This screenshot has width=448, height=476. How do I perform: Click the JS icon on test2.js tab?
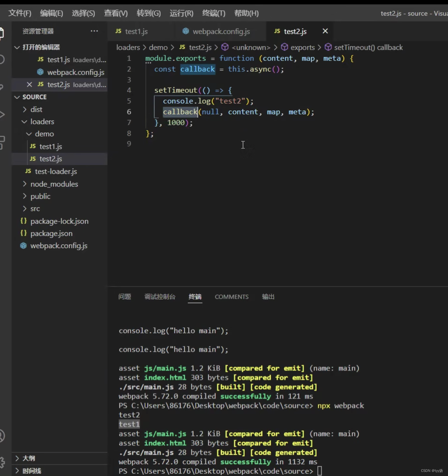(277, 31)
